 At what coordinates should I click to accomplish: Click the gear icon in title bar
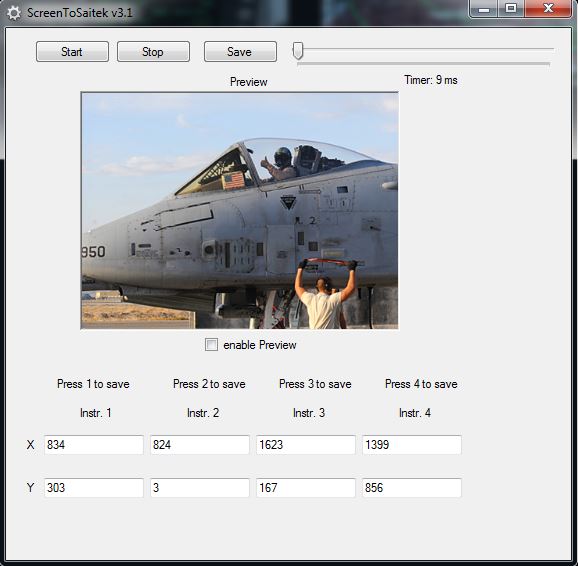click(14, 13)
